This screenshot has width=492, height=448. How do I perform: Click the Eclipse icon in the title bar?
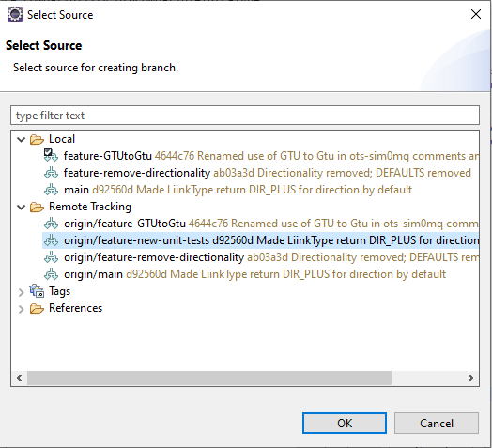(x=15, y=15)
